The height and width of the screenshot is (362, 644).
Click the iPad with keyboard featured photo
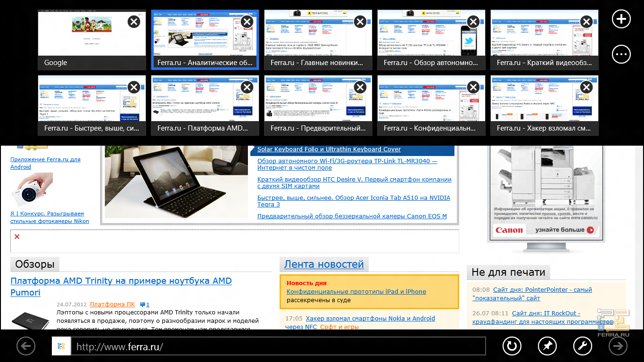(176, 182)
